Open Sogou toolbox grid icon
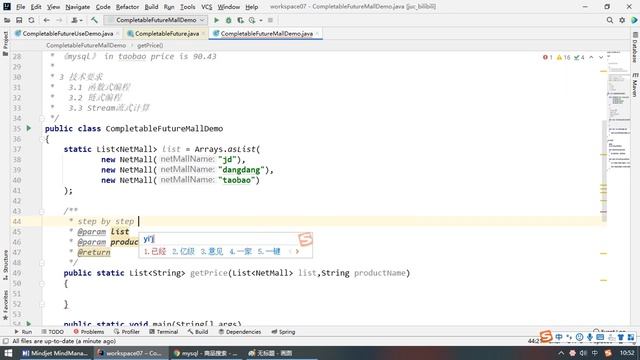Screen dimensions: 640x360 point(631,337)
